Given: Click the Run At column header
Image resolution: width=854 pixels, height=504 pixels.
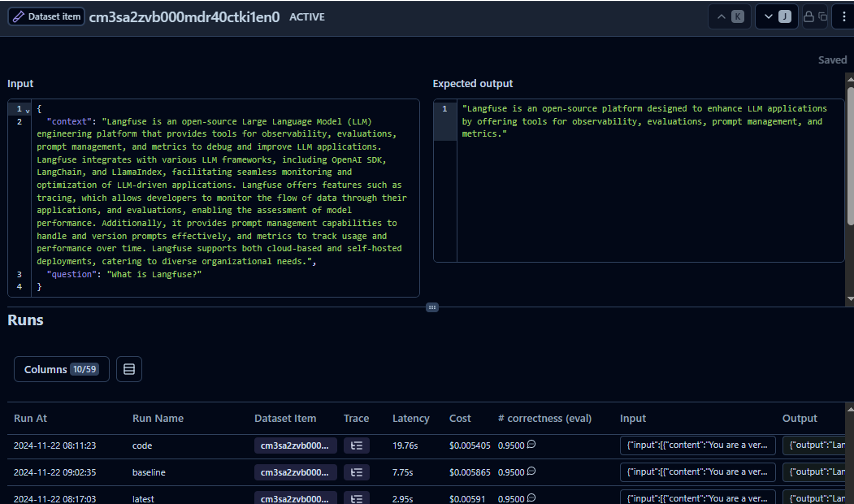Looking at the screenshot, I should (32, 418).
